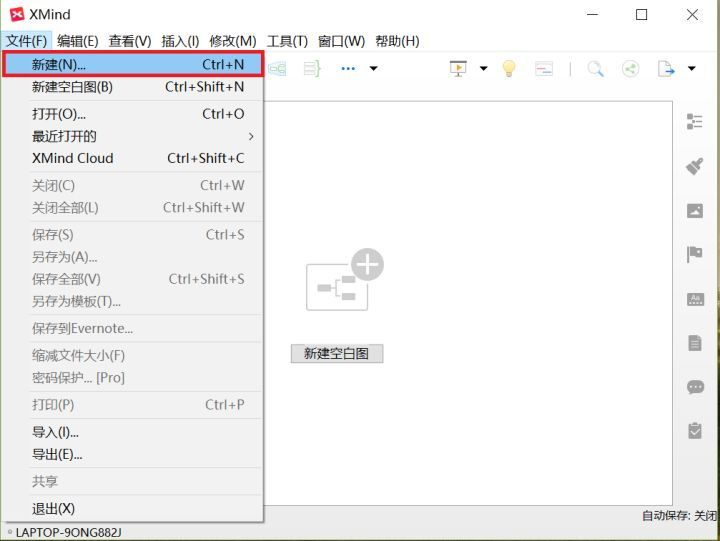Screen dimensions: 720x541
Task: Open the 工具(T) menu
Action: pos(287,41)
